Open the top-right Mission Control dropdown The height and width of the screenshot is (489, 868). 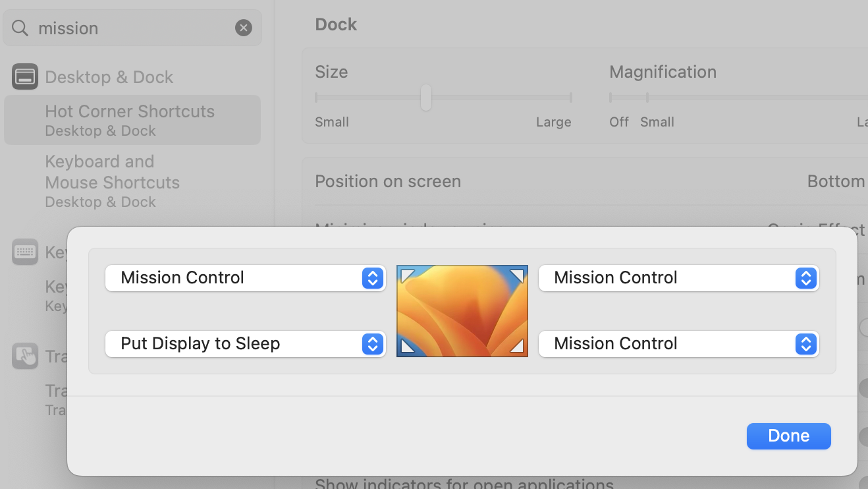(678, 278)
